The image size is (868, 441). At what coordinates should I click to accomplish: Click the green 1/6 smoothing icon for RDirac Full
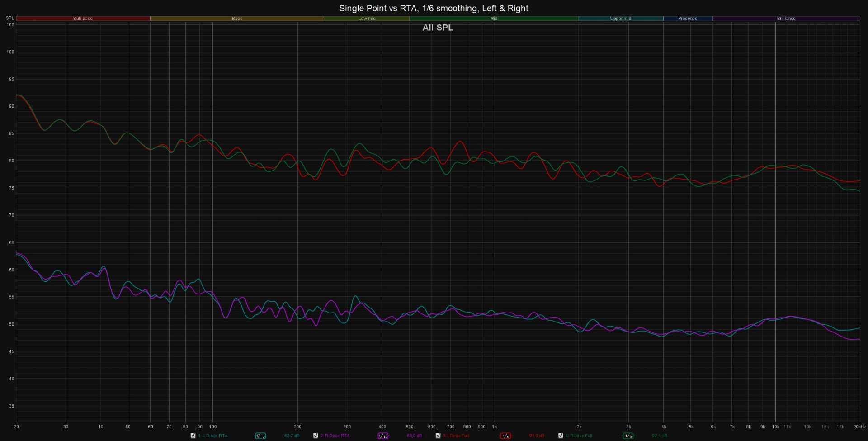pos(628,436)
